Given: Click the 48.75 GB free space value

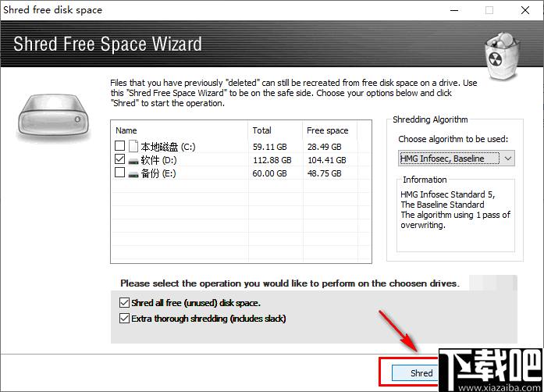Looking at the screenshot, I should tap(325, 173).
